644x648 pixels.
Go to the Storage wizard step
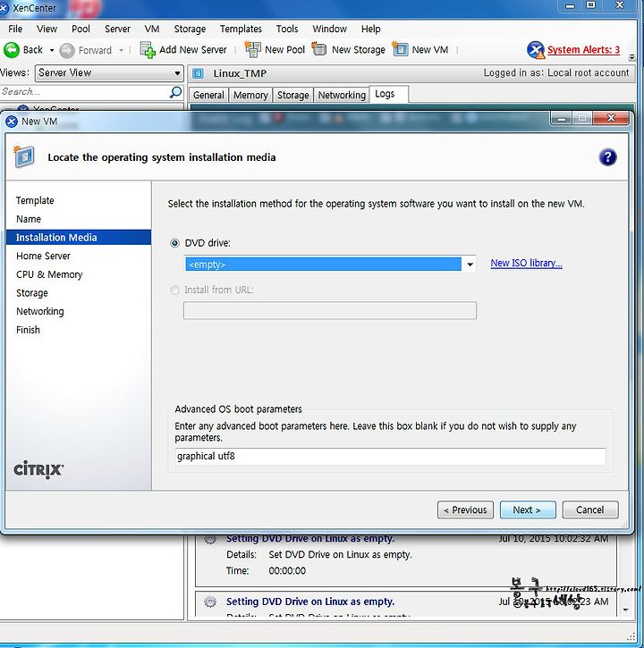pos(32,293)
